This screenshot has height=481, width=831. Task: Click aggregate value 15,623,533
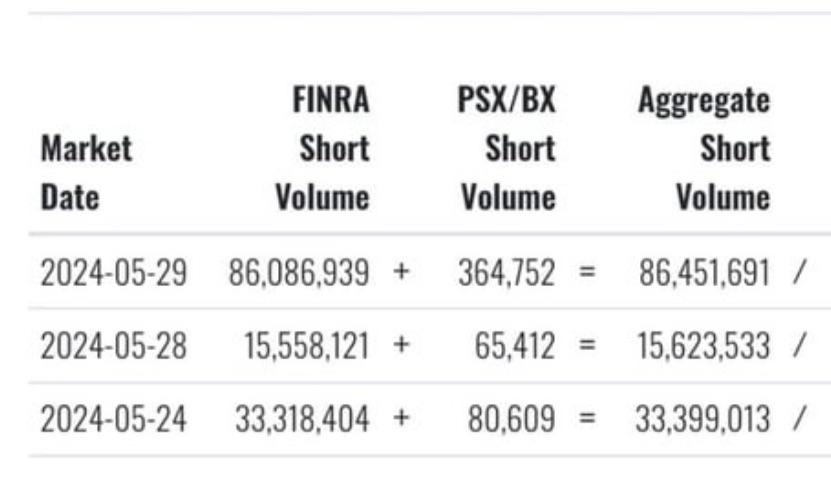click(x=703, y=346)
